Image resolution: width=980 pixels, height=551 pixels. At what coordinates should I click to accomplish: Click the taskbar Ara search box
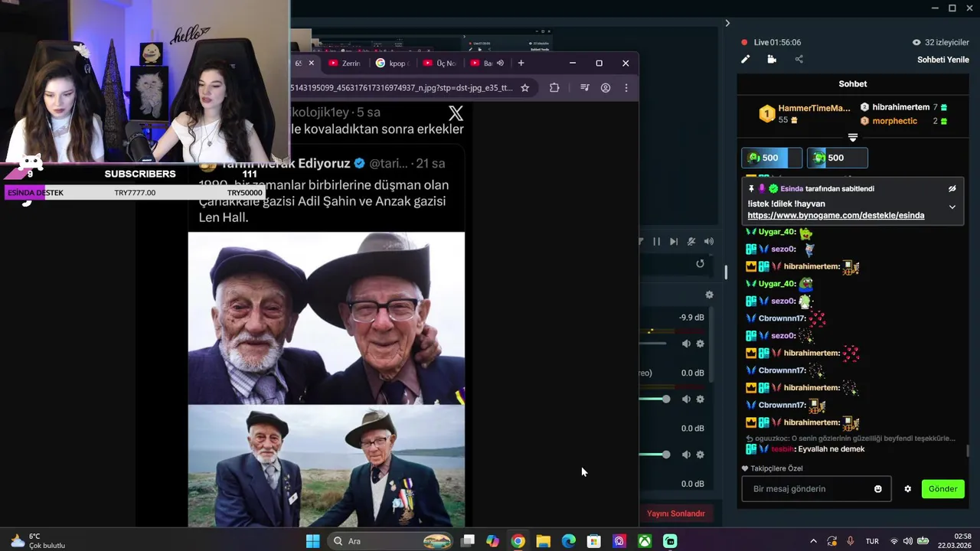coord(391,541)
